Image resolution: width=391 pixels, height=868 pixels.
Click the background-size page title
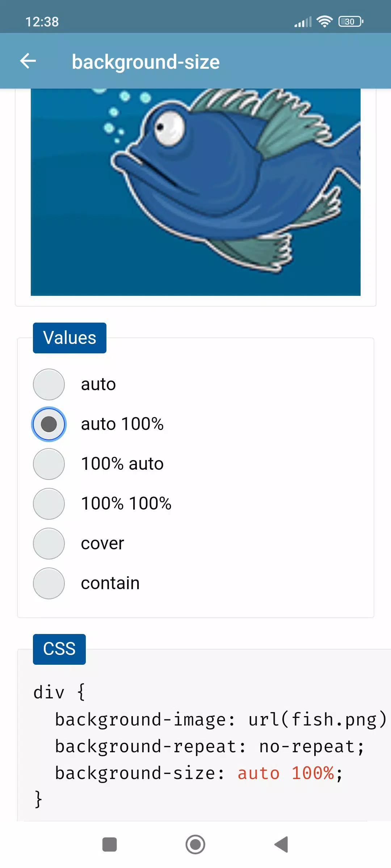(146, 62)
